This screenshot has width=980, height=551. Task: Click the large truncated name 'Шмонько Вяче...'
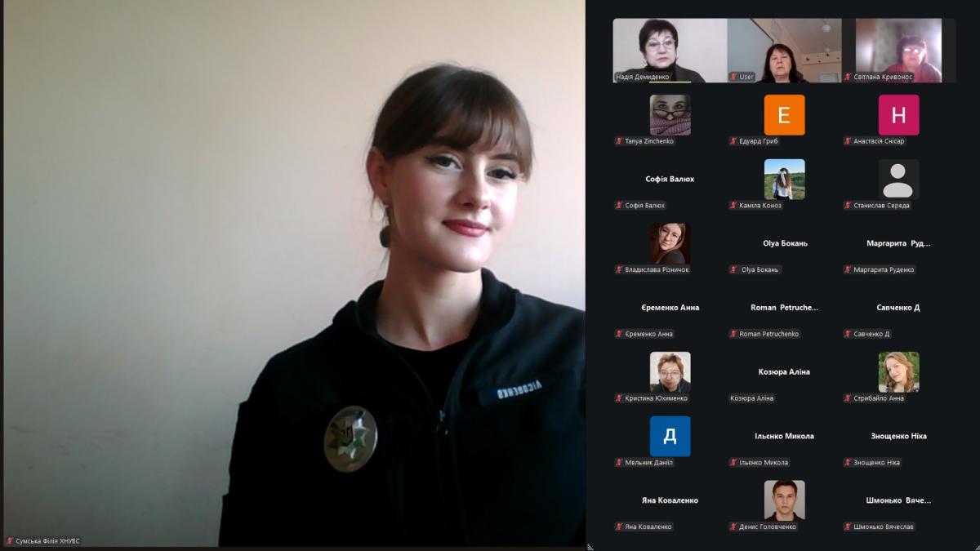(x=898, y=500)
